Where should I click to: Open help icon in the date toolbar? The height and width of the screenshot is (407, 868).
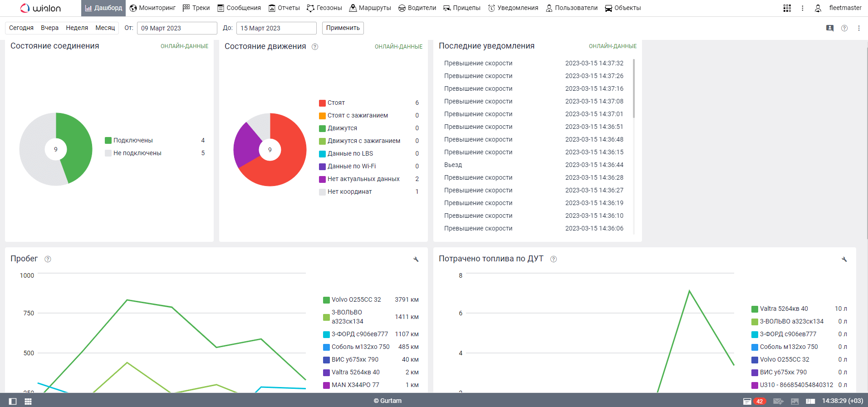click(844, 28)
